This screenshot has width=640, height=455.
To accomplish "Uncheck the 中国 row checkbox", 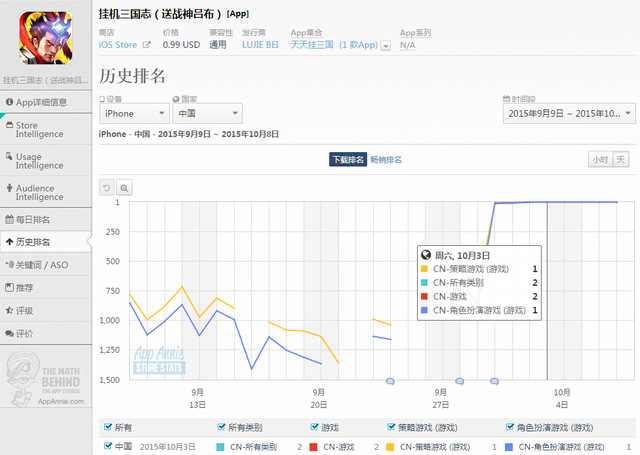I will point(107,446).
